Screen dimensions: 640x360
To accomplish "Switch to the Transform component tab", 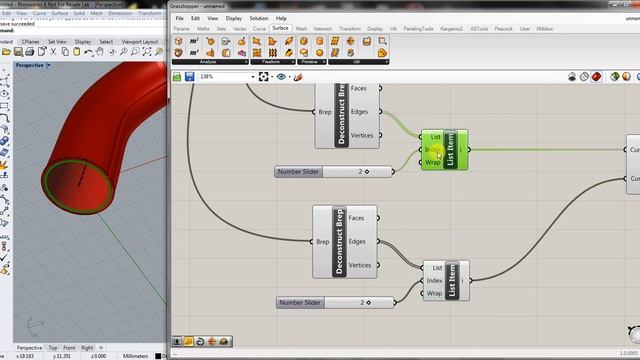I will click(x=350, y=29).
